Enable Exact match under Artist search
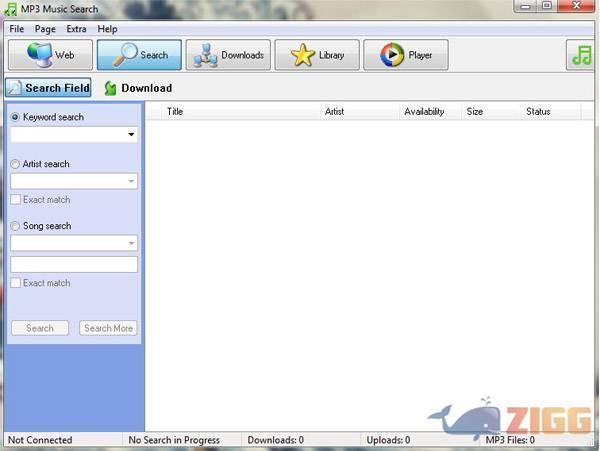This screenshot has height=451, width=600. [15, 200]
